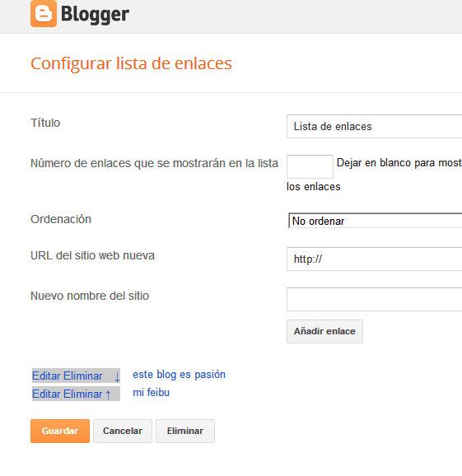Screen dimensions: 462x476
Task: Click the 'Número de enlaces que se mostrarán' label
Action: tap(155, 163)
